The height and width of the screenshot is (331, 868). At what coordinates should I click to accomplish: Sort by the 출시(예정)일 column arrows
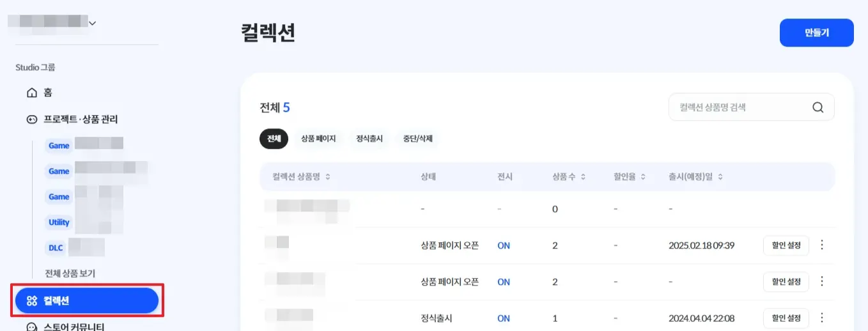[x=720, y=177]
